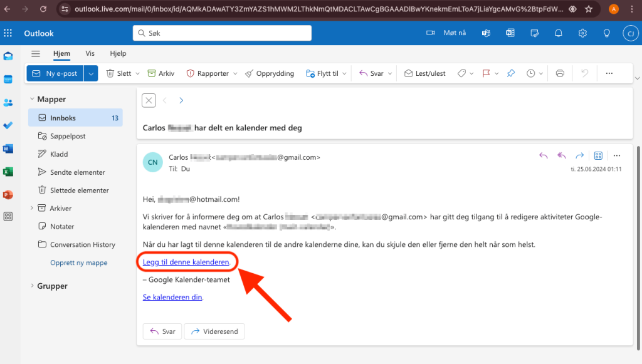Open the Calendar app in sidebar
Viewport: 642px width, 364px height.
point(8,79)
